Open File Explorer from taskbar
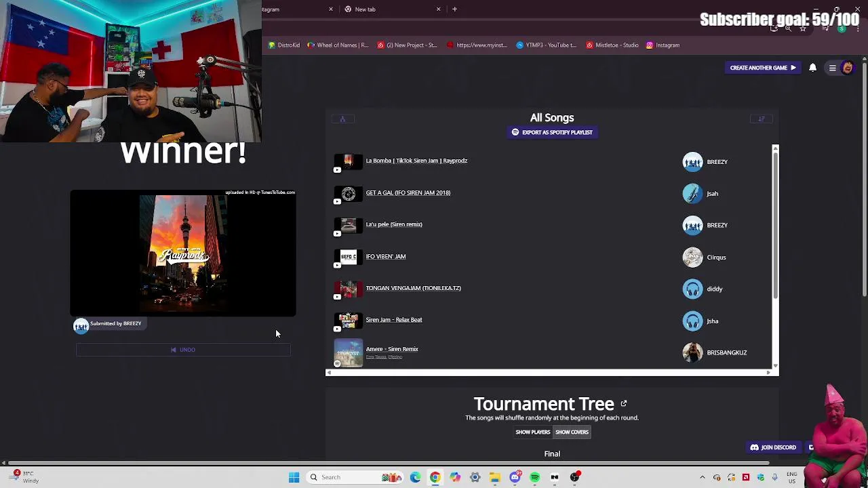The width and height of the screenshot is (868, 488). click(495, 477)
